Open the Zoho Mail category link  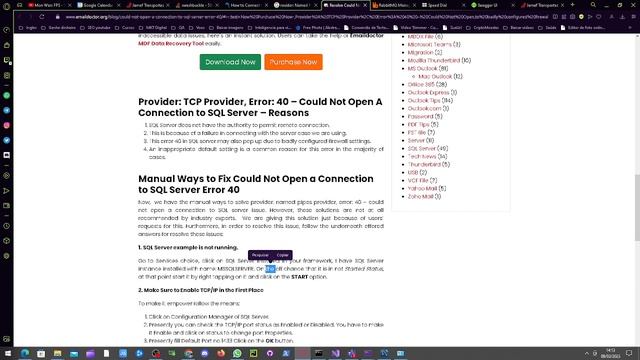coord(420,196)
